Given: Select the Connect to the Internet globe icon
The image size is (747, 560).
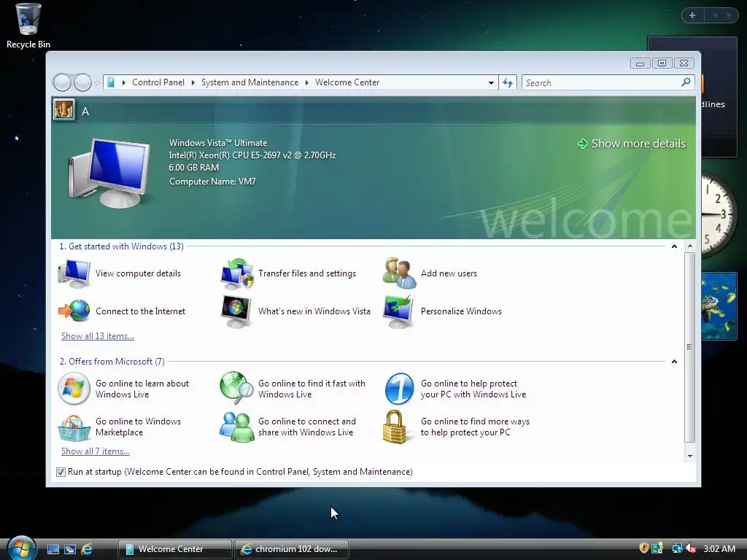Looking at the screenshot, I should tap(74, 311).
